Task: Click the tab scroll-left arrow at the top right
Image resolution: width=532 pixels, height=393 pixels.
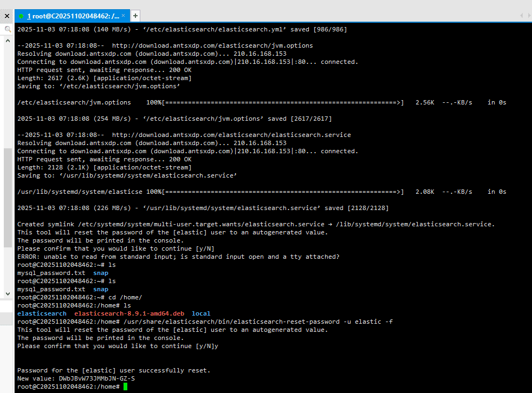Action: click(x=522, y=16)
